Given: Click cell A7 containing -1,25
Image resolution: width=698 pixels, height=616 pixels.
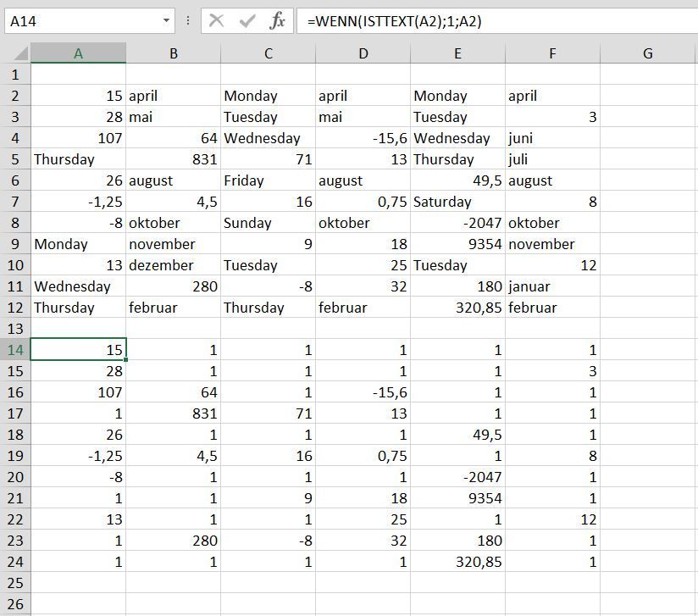Looking at the screenshot, I should point(78,202).
